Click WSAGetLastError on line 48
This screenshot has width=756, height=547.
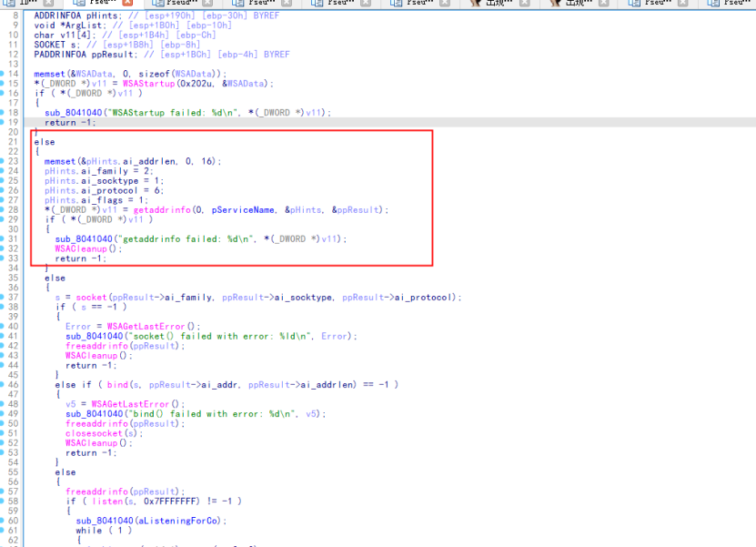pyautogui.click(x=130, y=404)
